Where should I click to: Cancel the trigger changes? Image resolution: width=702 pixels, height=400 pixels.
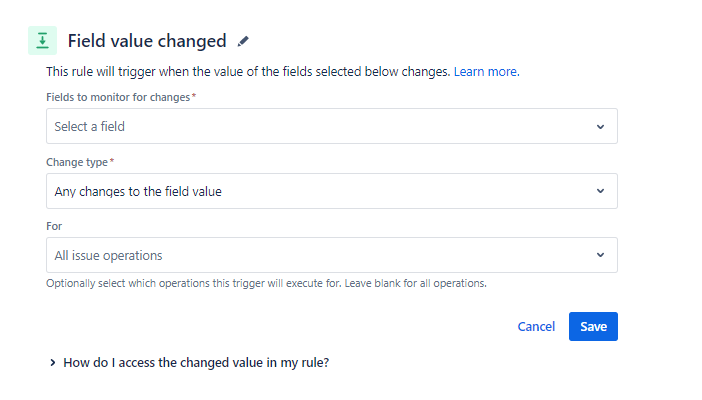[536, 327]
